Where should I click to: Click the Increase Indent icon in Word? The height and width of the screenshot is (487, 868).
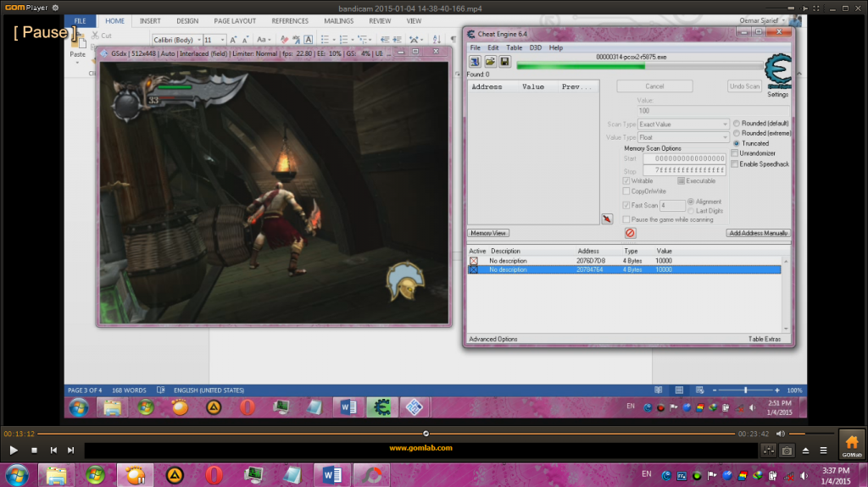[x=397, y=40]
